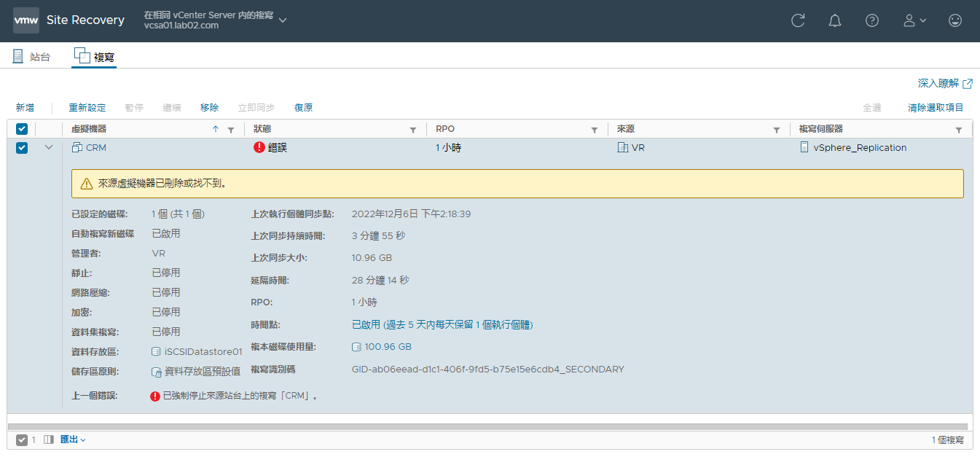Click the 暫停 toolbar action
Screen dimensions: 980x457
pyautogui.click(x=134, y=107)
